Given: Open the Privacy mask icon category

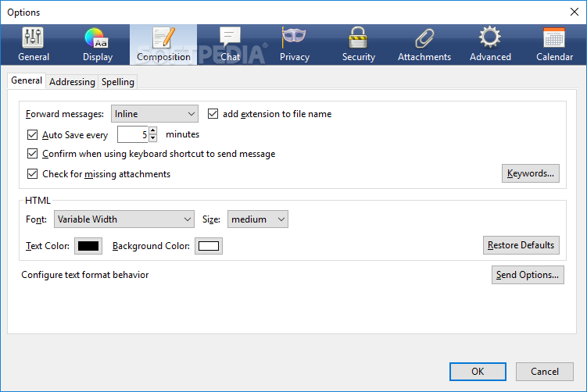Looking at the screenshot, I should point(294,45).
